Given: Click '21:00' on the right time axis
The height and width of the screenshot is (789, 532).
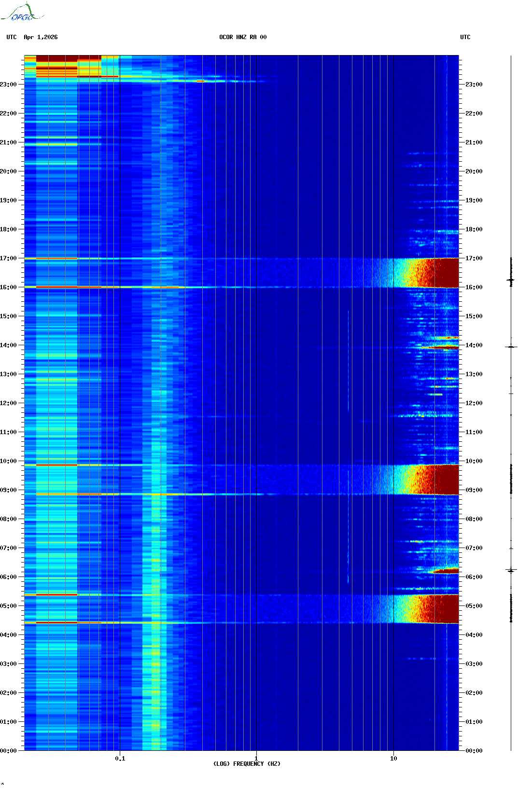Looking at the screenshot, I should (x=474, y=142).
